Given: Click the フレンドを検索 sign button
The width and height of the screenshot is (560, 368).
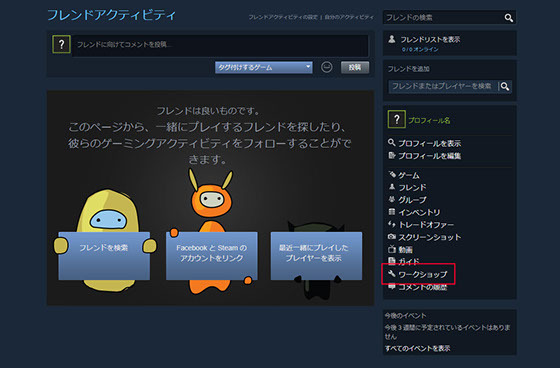Looking at the screenshot, I should (x=104, y=255).
